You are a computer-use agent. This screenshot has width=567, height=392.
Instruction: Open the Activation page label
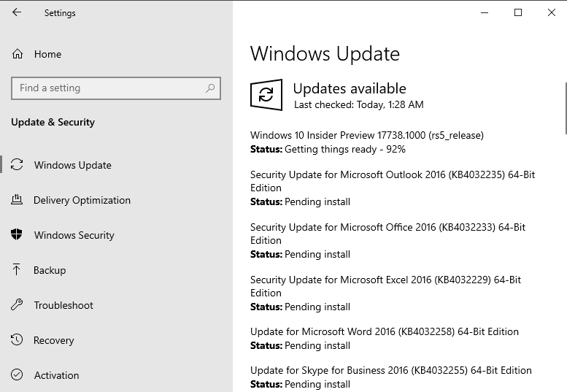[x=56, y=375]
